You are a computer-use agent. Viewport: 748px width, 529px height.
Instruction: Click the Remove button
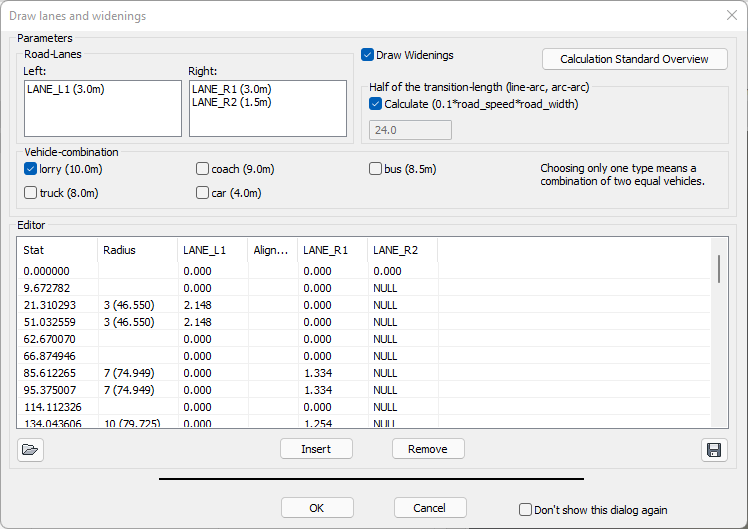click(427, 449)
